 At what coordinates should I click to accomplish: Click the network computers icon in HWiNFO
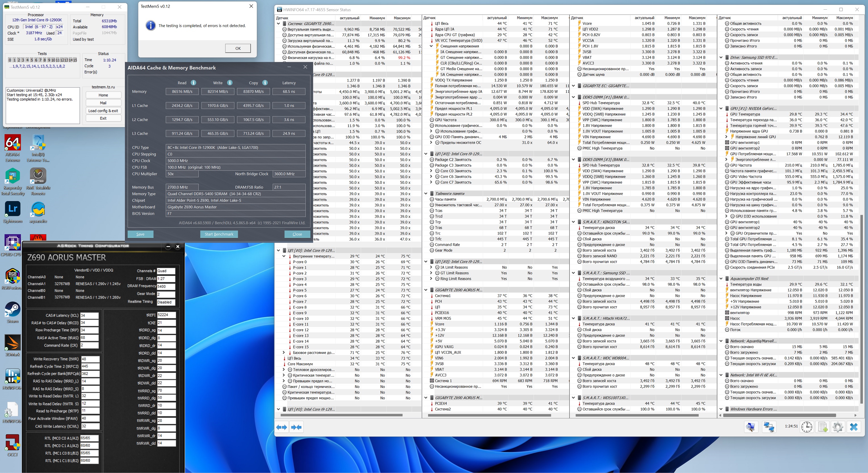tap(769, 426)
